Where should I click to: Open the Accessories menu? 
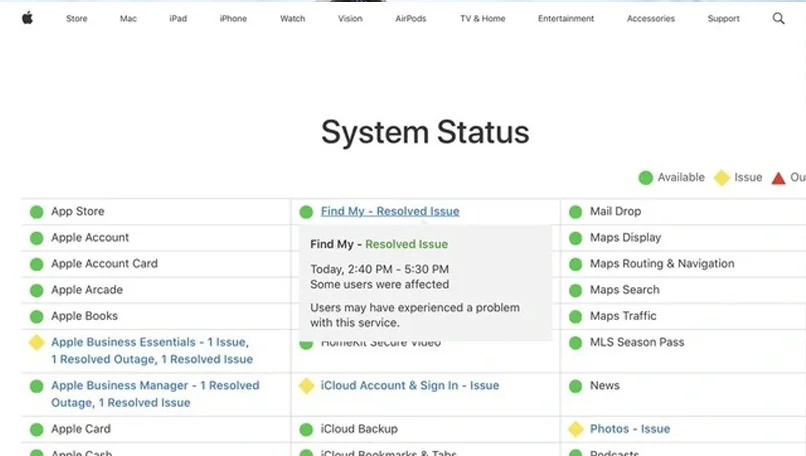pos(651,19)
